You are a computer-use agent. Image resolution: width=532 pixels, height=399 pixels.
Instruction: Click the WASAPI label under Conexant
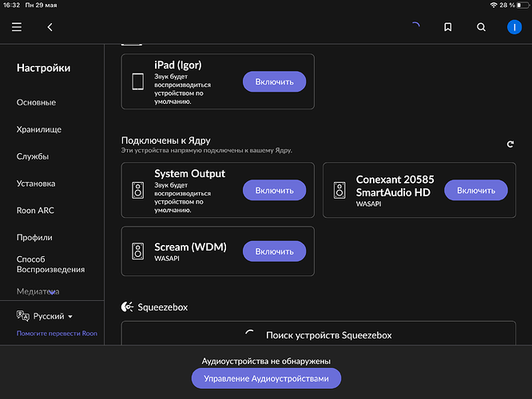(x=368, y=203)
